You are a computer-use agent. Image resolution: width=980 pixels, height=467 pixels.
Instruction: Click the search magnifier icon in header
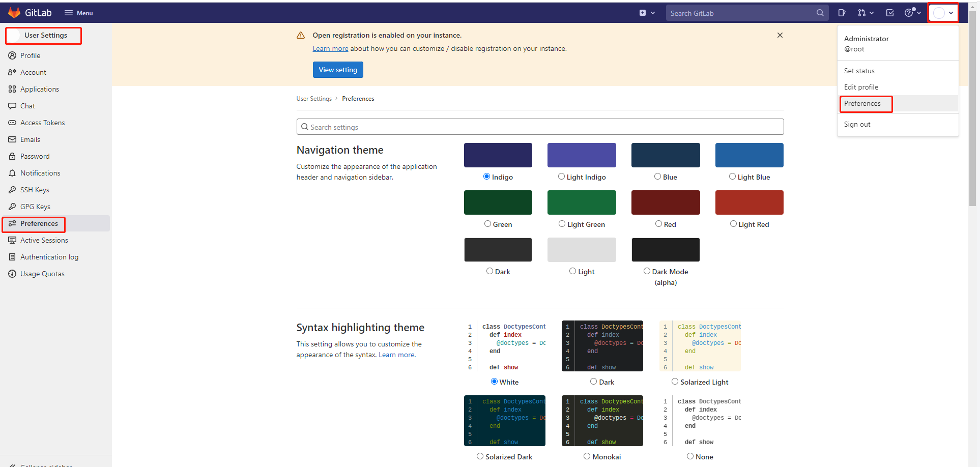(x=820, y=13)
